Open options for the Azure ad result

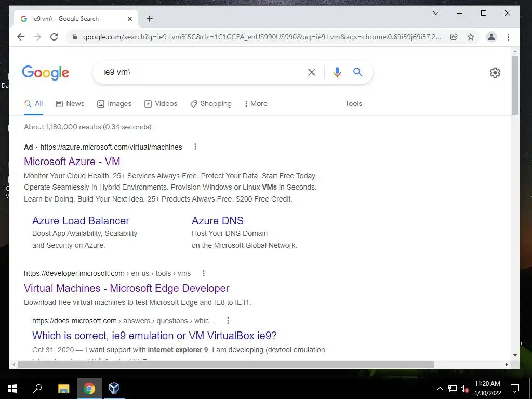point(195,147)
